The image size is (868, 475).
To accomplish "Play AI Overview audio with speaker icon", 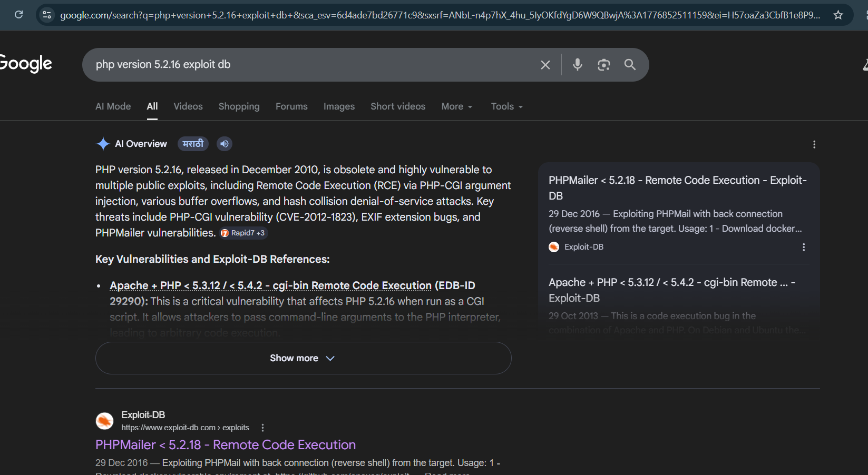I will tap(225, 144).
